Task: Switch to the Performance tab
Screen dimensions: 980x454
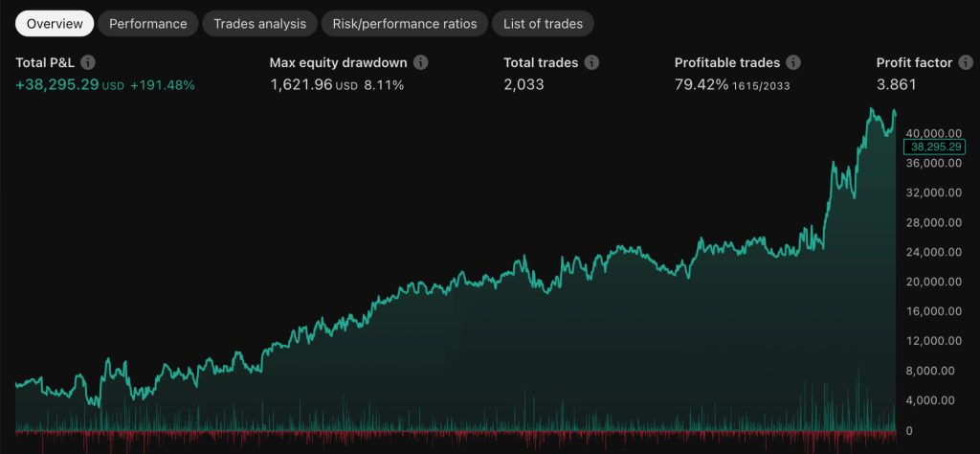Action: tap(148, 24)
